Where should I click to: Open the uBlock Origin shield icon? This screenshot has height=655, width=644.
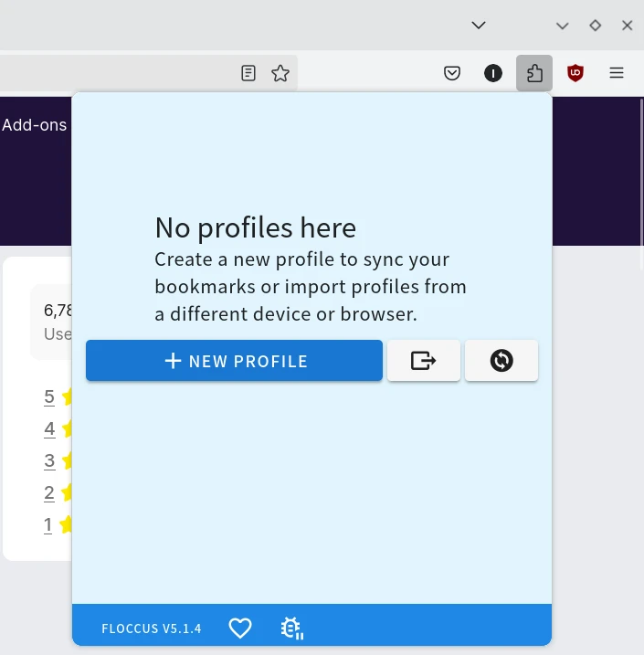tap(575, 73)
